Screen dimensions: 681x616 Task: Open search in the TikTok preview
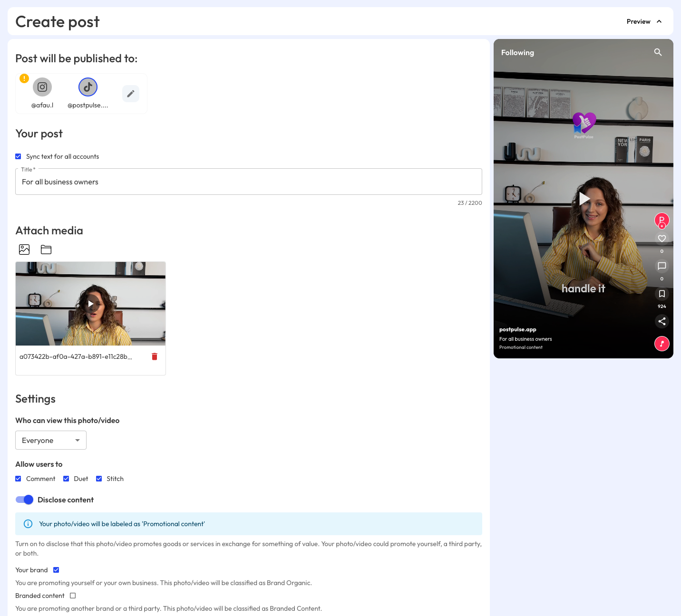658,52
